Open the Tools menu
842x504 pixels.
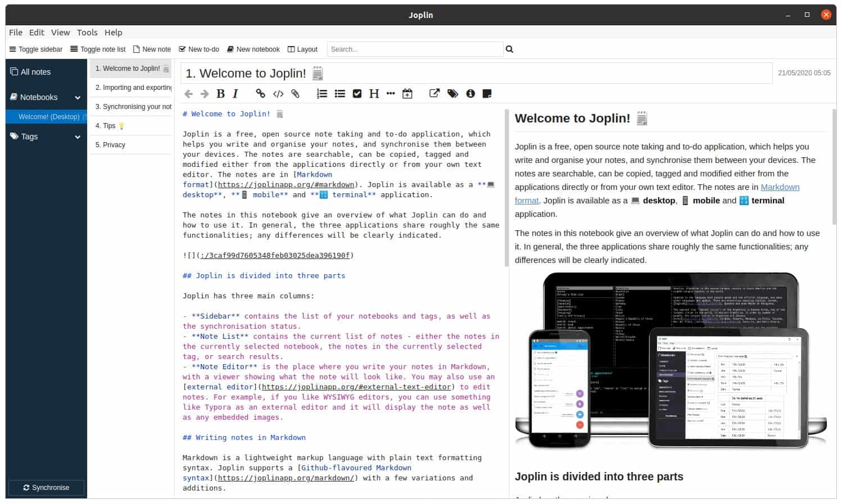87,33
